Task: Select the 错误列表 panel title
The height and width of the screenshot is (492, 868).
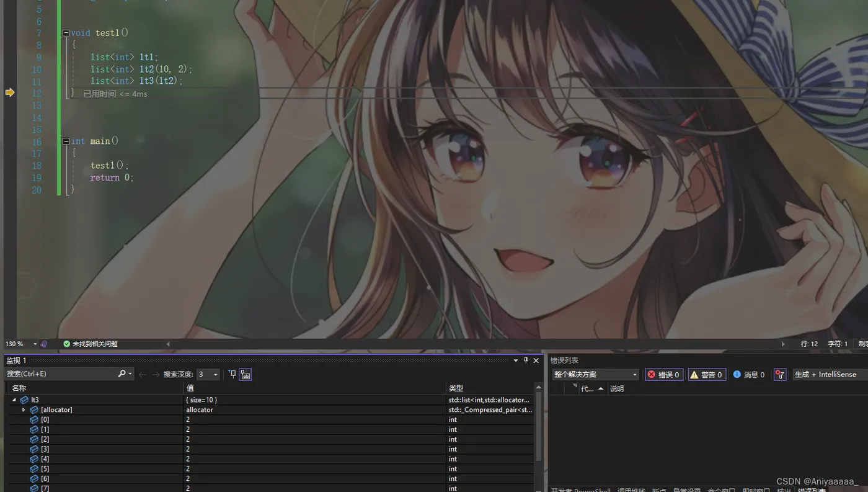Action: pyautogui.click(x=564, y=360)
